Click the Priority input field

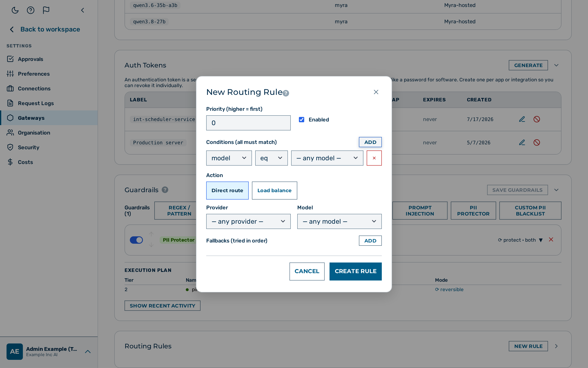248,123
